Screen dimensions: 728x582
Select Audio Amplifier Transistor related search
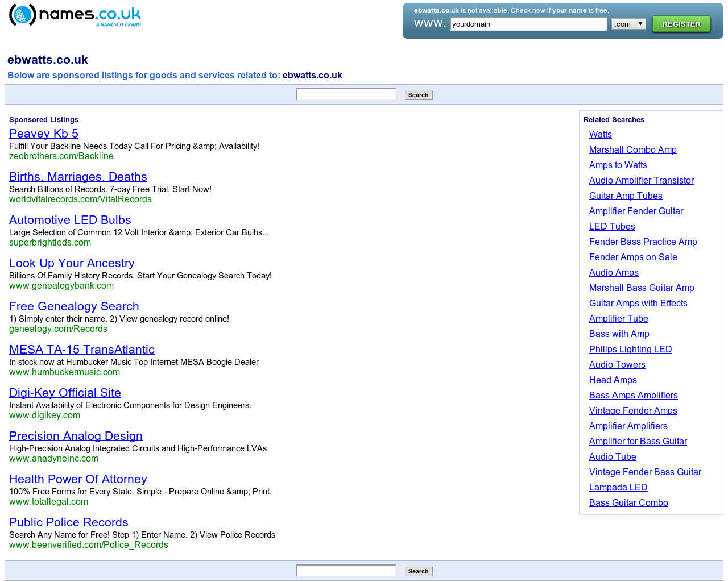coord(642,181)
